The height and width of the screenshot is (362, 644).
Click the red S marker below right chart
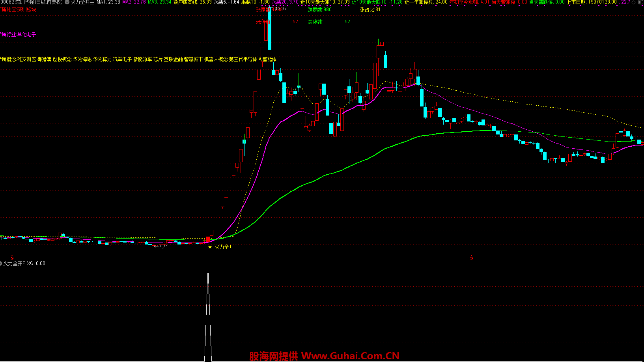tap(472, 258)
